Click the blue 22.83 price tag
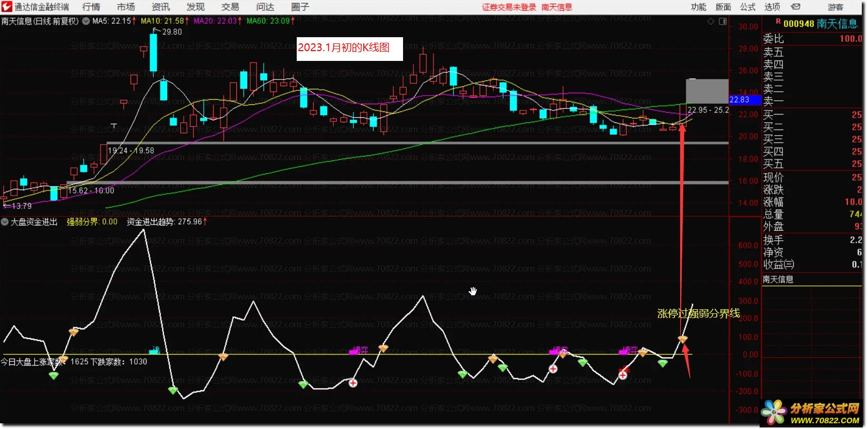Viewport: 868px width, 429px height. pos(745,100)
